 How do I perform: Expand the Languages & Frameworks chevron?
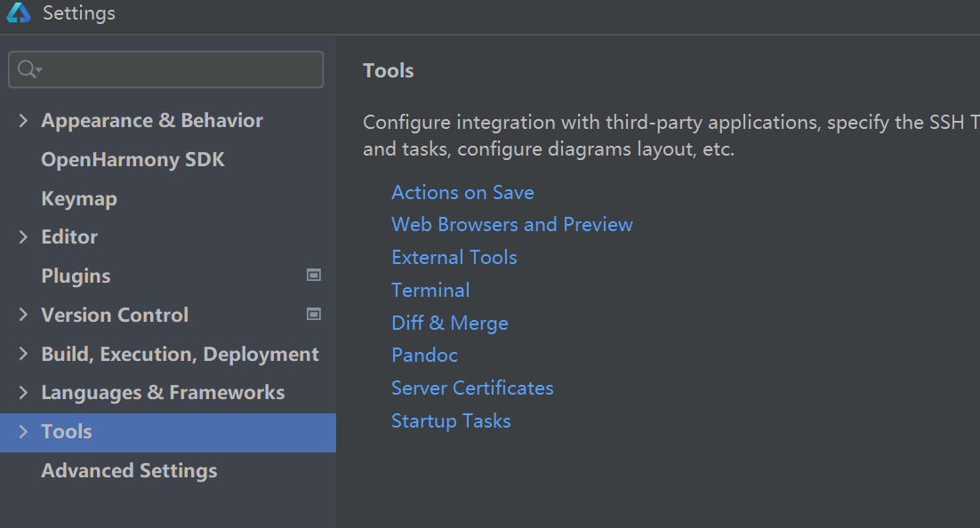[x=23, y=392]
